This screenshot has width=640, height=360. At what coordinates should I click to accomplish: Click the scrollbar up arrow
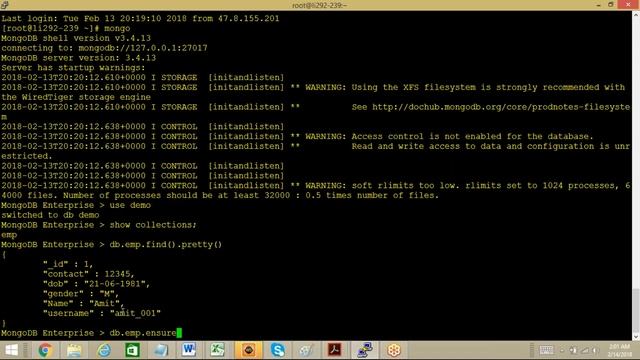point(636,15)
